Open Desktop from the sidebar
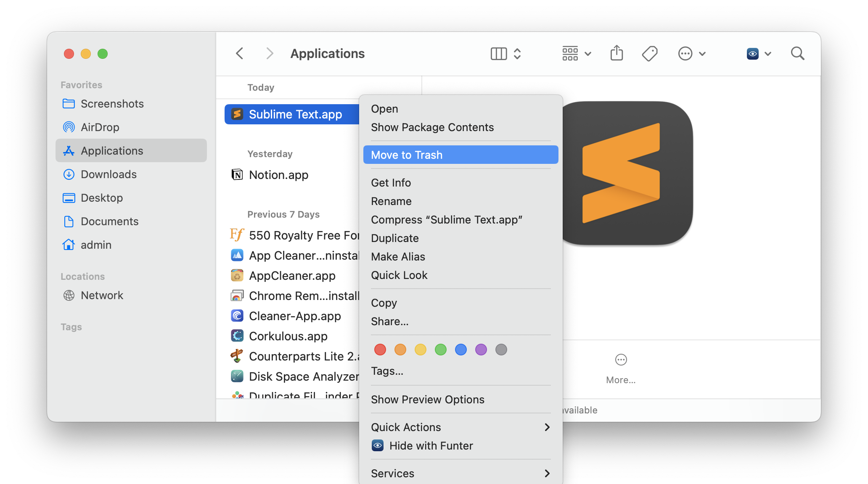This screenshot has width=868, height=484. point(131,198)
